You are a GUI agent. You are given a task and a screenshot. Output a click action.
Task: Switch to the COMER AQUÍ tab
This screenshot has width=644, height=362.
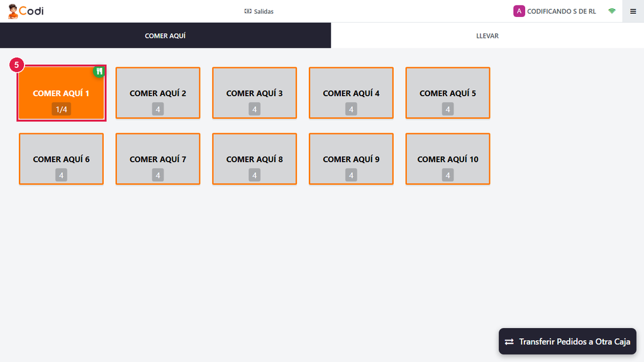pyautogui.click(x=165, y=36)
